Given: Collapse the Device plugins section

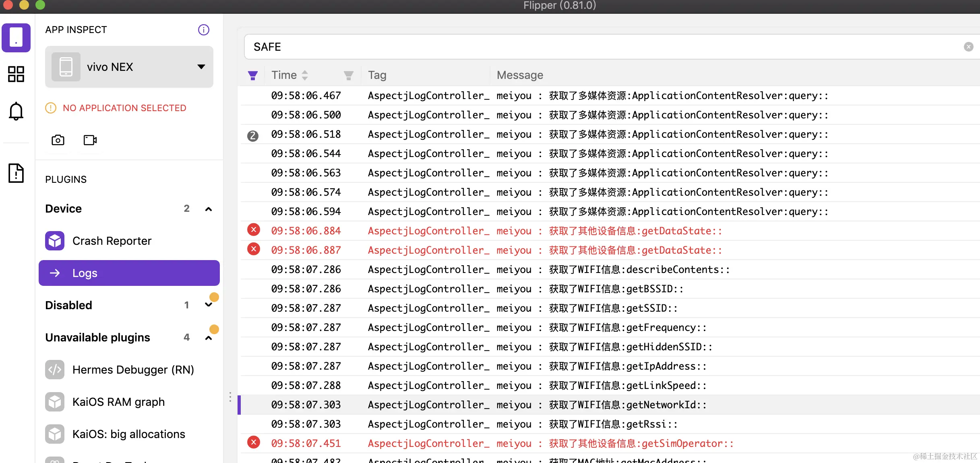Looking at the screenshot, I should click(x=209, y=209).
